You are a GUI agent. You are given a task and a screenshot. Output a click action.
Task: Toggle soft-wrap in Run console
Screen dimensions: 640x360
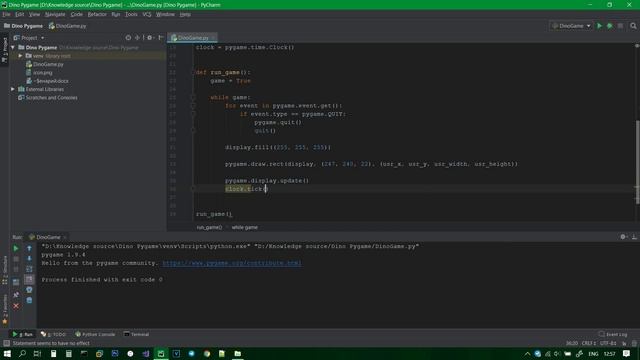29,269
